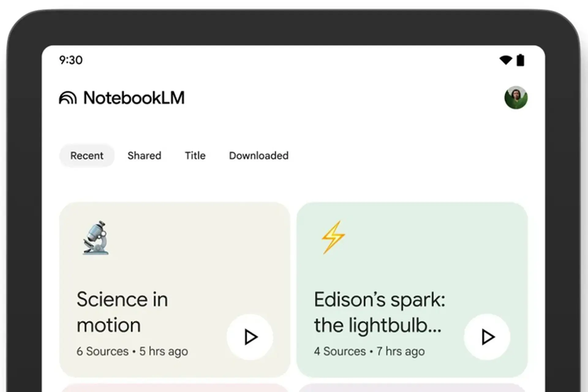Open the Science in motion notebook title
The height and width of the screenshot is (392, 588).
(122, 312)
